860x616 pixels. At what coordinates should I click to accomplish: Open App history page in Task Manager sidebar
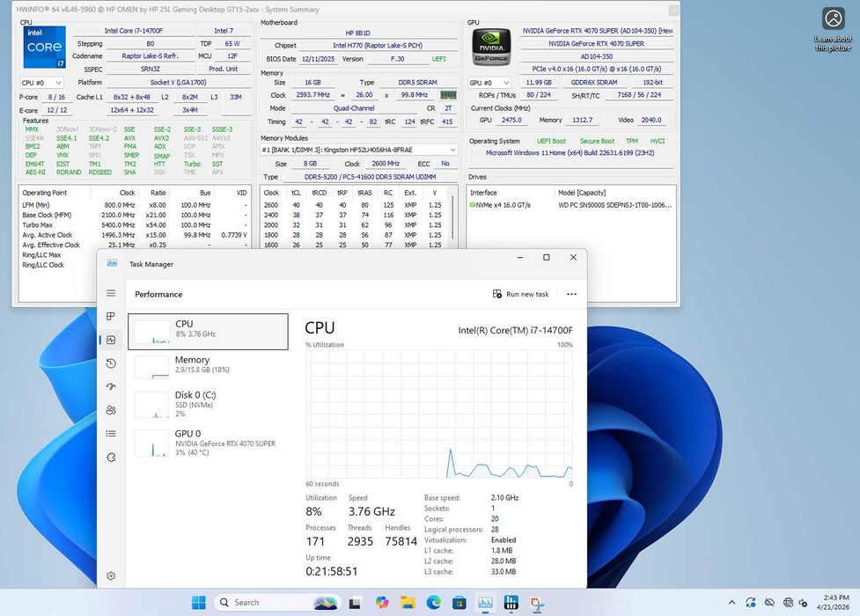111,363
